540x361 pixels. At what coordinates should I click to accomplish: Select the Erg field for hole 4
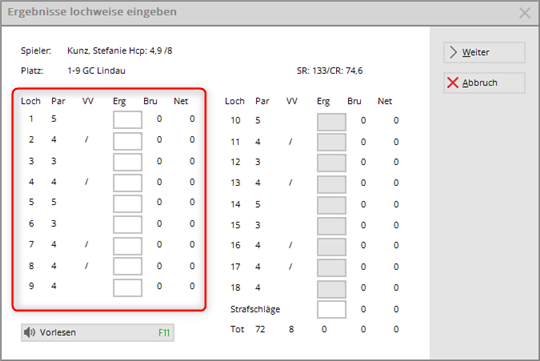click(127, 183)
